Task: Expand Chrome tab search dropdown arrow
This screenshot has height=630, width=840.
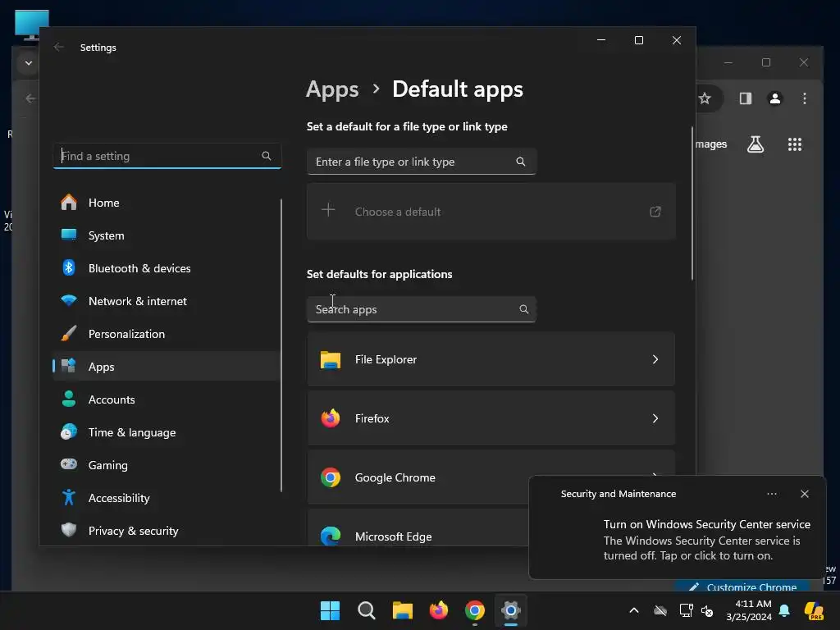Action: click(x=29, y=63)
